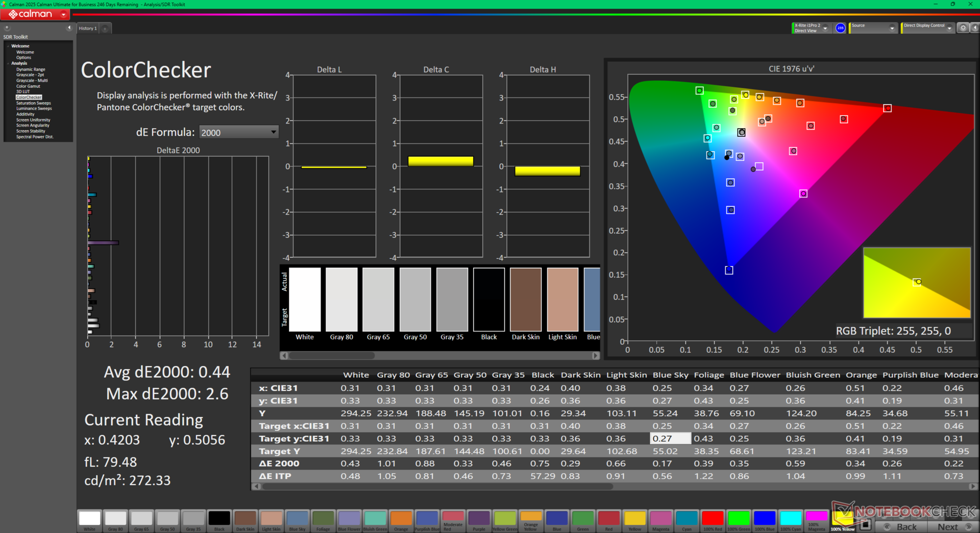The image size is (980, 533).
Task: Click the data table horizontal scrollbar
Action: (437, 487)
